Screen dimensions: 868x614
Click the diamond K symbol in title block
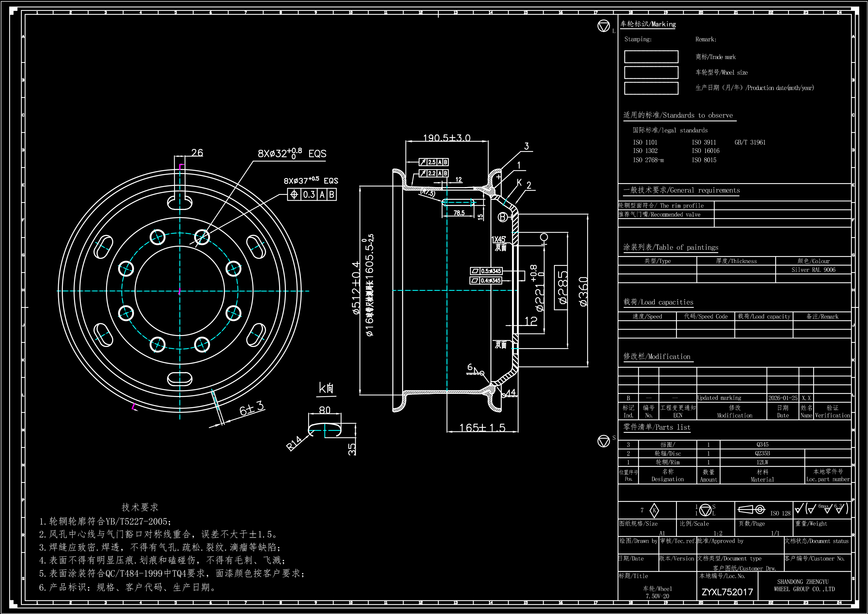[654, 510]
